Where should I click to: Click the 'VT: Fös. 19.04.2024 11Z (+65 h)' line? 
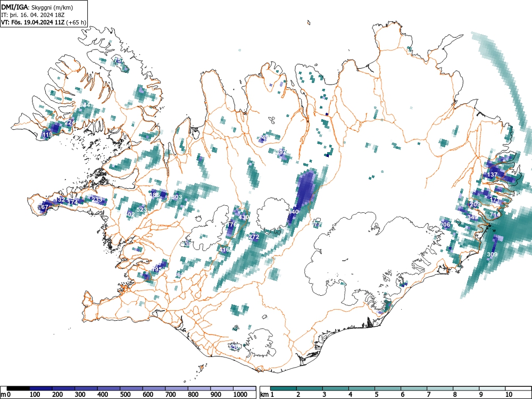(44, 22)
